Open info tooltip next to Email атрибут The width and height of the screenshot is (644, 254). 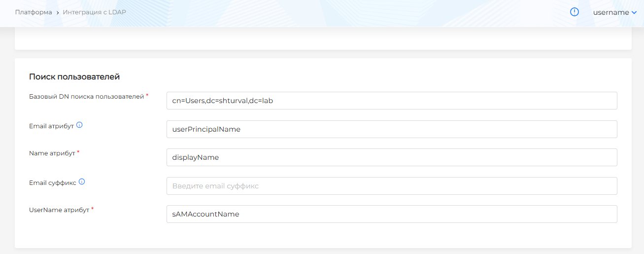(x=79, y=125)
